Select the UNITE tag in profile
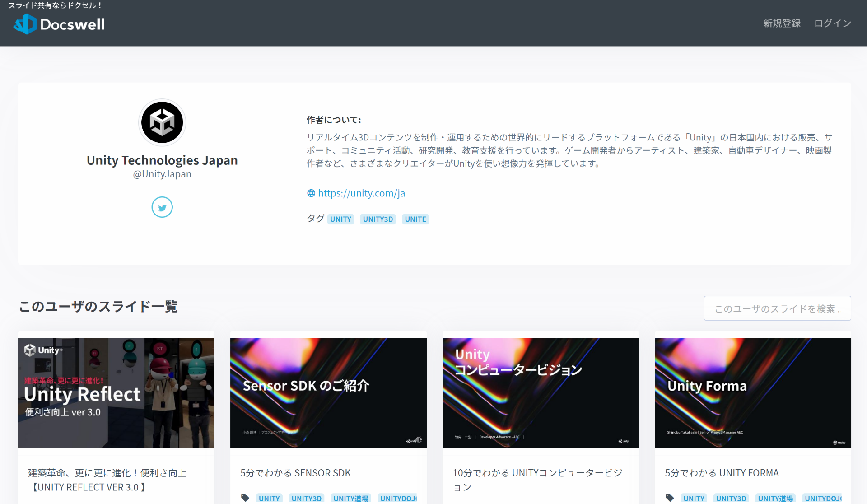Viewport: 867px width, 504px height. 415,219
